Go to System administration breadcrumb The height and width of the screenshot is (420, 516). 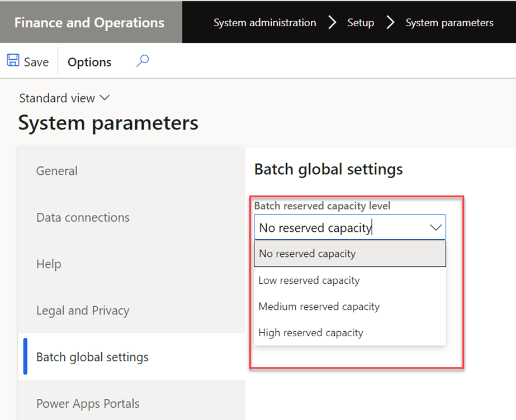pyautogui.click(x=264, y=23)
